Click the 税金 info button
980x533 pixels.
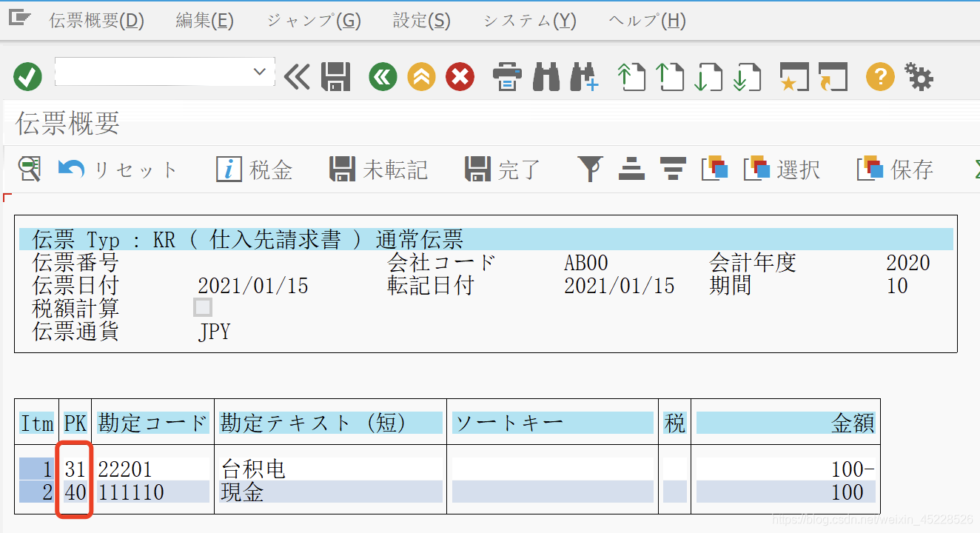[254, 170]
